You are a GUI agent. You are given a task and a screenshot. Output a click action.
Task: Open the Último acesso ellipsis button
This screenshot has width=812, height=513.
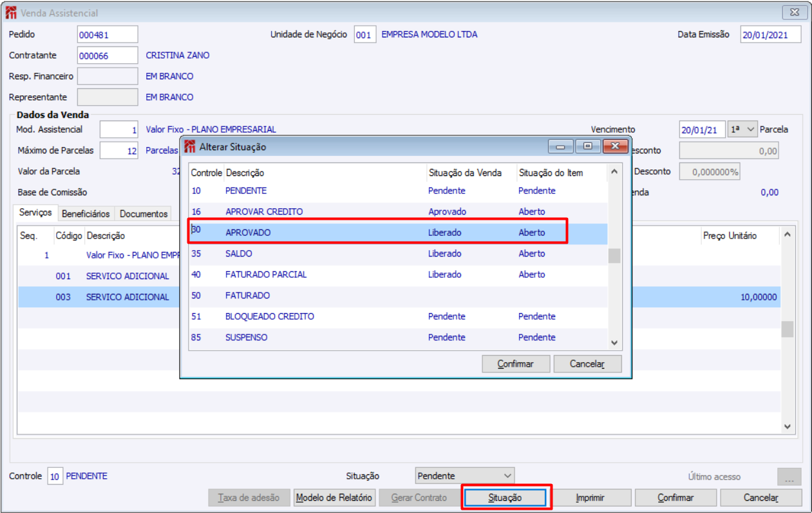pos(789,477)
